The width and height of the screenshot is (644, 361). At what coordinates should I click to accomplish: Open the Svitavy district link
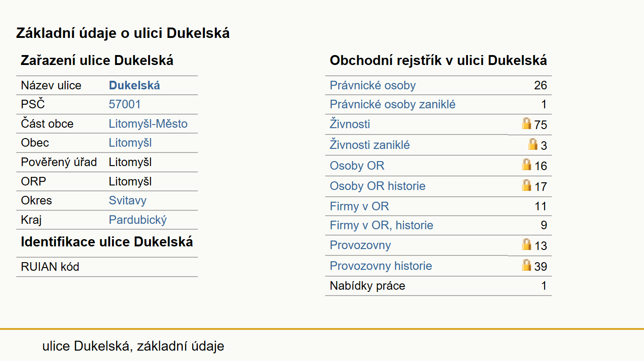pyautogui.click(x=128, y=201)
